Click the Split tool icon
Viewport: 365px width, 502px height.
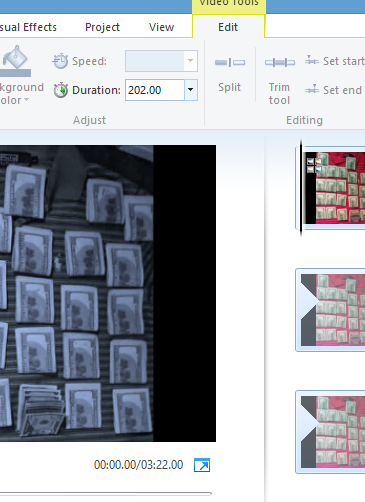pos(230,62)
